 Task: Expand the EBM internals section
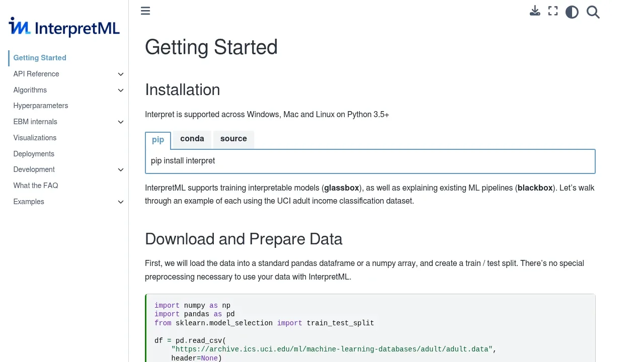pos(121,122)
